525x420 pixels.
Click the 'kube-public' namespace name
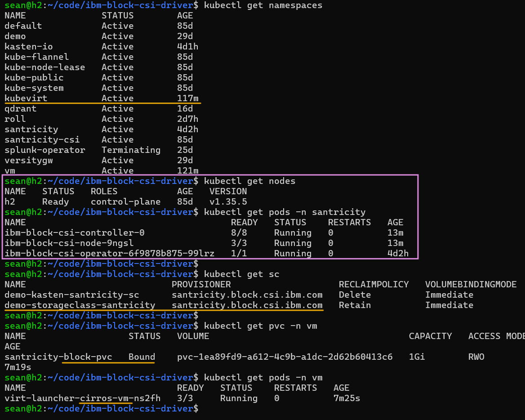[x=34, y=78]
